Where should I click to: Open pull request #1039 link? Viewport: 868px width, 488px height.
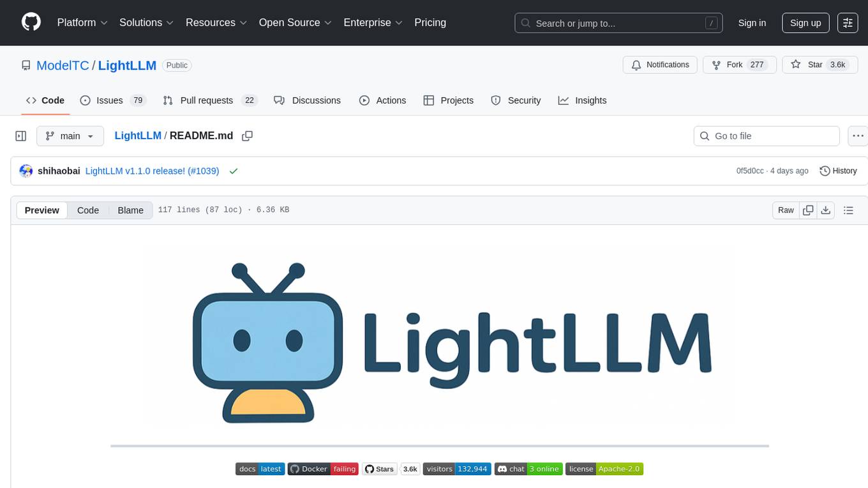click(x=204, y=171)
